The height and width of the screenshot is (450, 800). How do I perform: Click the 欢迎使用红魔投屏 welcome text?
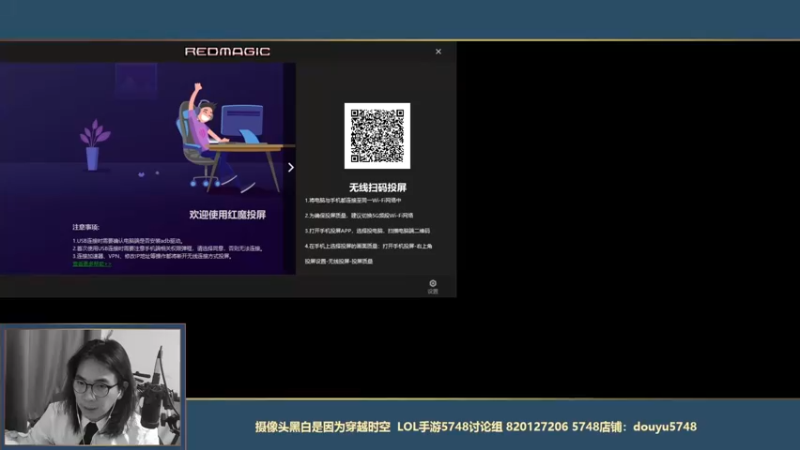(x=228, y=215)
